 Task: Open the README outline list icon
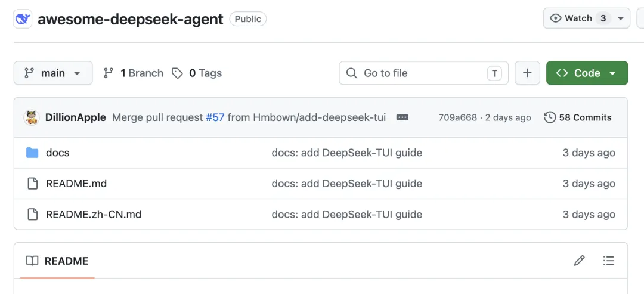(608, 261)
